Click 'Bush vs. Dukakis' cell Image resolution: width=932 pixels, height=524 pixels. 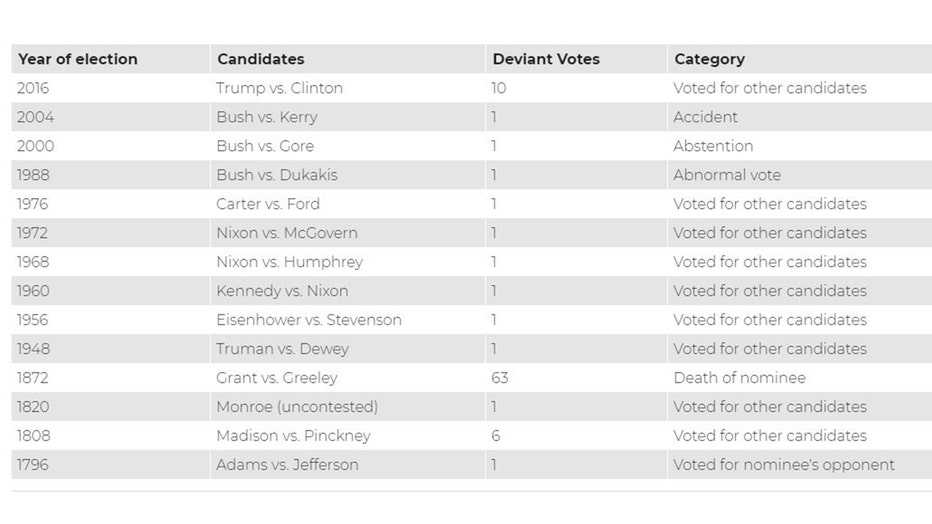tap(277, 175)
